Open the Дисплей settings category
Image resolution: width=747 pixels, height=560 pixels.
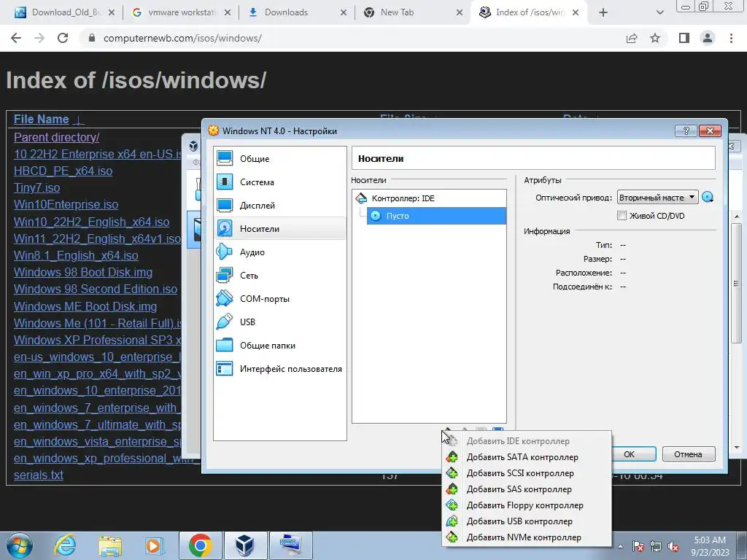[279, 205]
